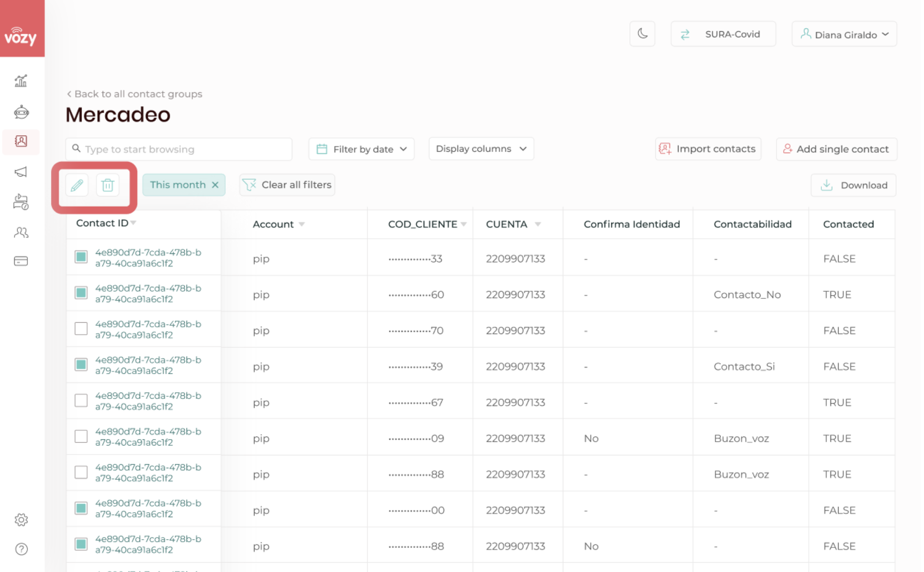Open the users team icon in sidebar
Viewport: 924px width, 572px height.
click(21, 232)
